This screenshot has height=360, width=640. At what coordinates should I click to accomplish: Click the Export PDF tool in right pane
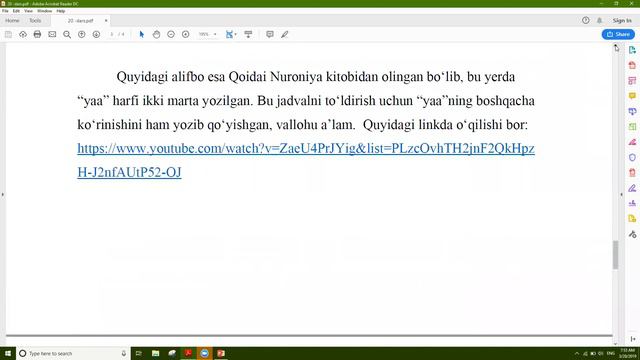(x=632, y=50)
